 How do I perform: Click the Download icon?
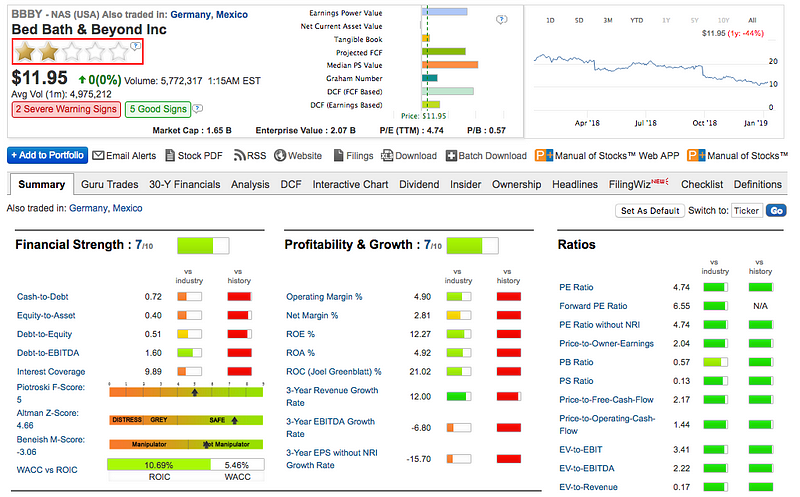[x=387, y=156]
